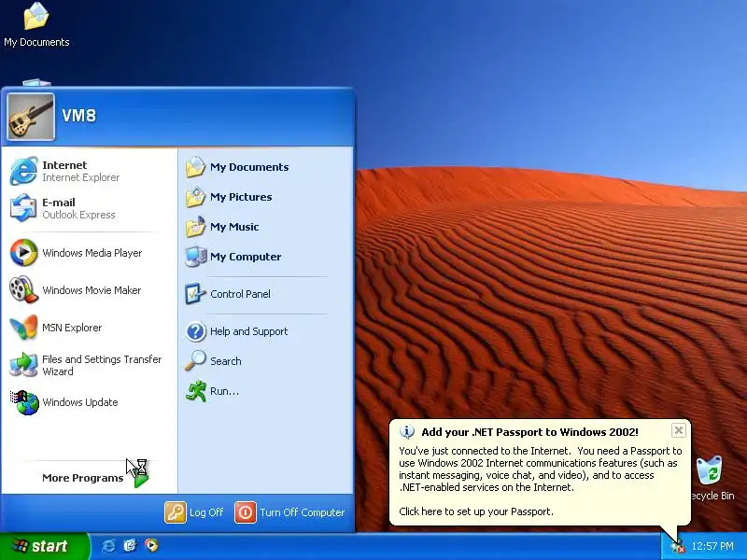Open Windows Media Player icon in Start menu

[x=24, y=252]
